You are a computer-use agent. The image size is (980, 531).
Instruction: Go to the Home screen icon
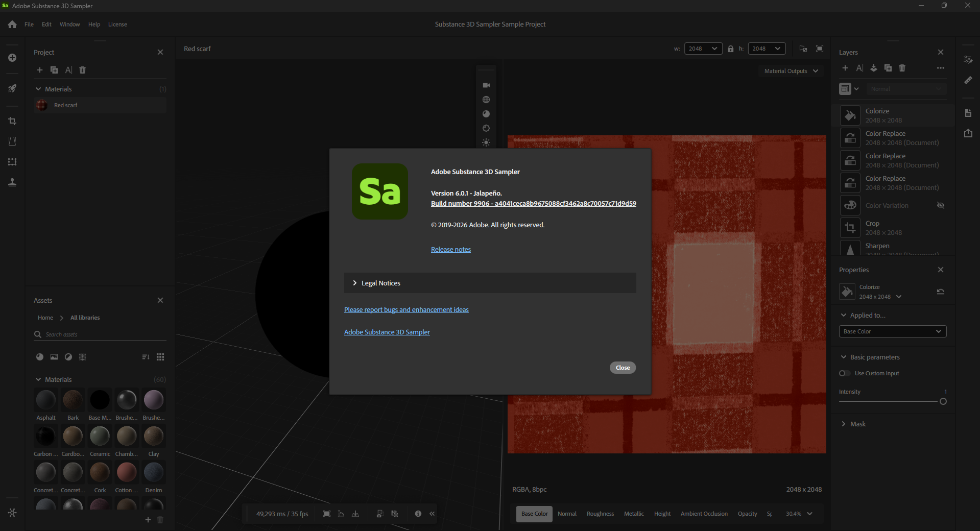click(12, 25)
